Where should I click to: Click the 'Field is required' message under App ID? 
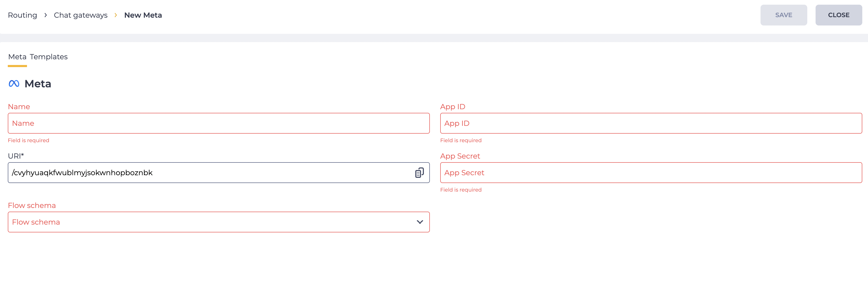(x=461, y=140)
